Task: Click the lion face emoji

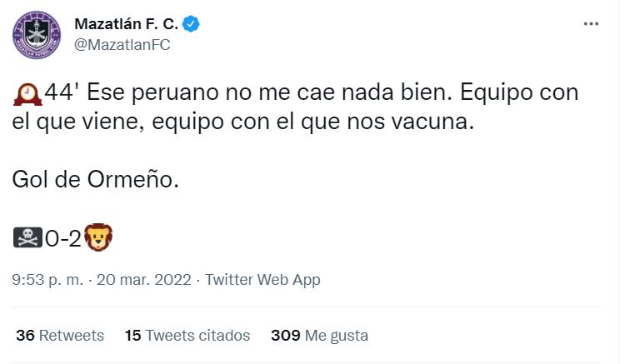Action: (98, 238)
